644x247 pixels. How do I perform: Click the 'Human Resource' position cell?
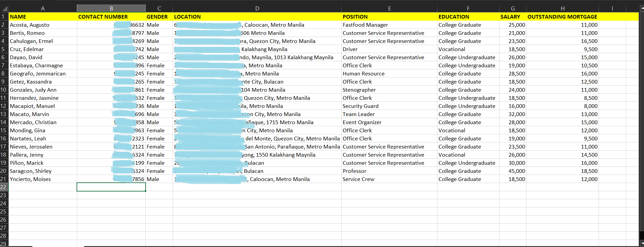pyautogui.click(x=389, y=73)
